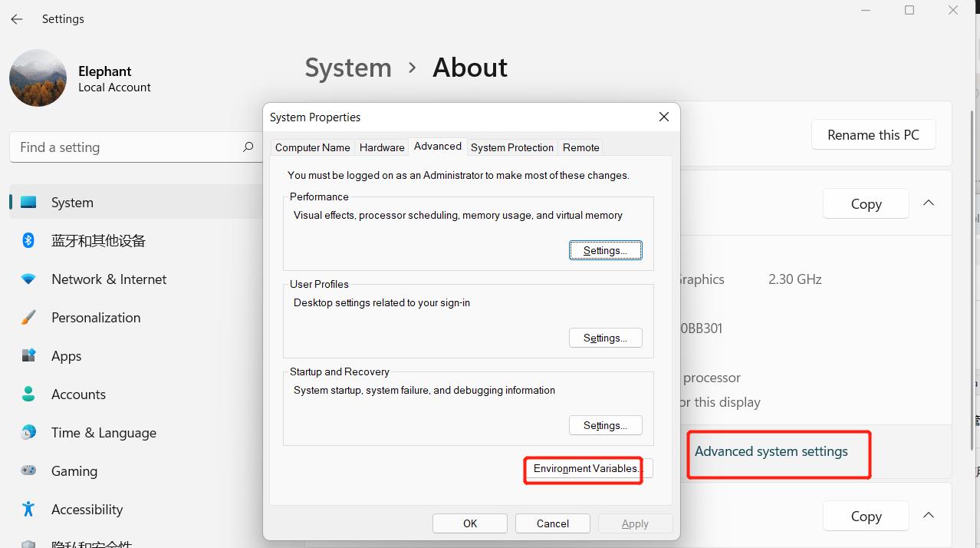Image resolution: width=980 pixels, height=548 pixels.
Task: Open the System Protection tab
Action: (511, 147)
